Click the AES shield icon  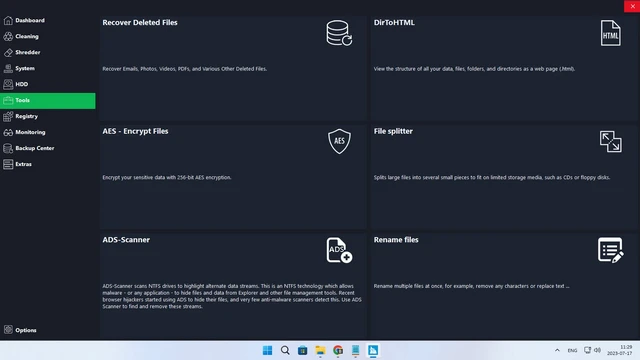click(339, 141)
